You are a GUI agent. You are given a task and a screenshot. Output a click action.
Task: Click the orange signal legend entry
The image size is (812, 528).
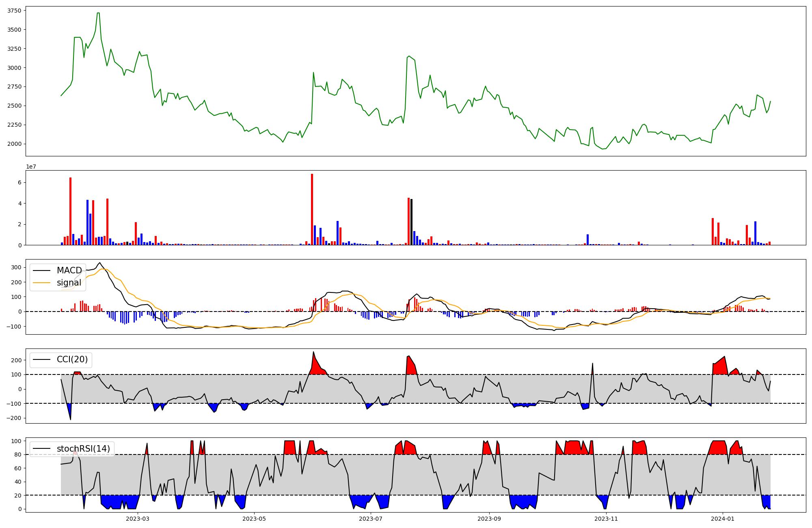69,283
